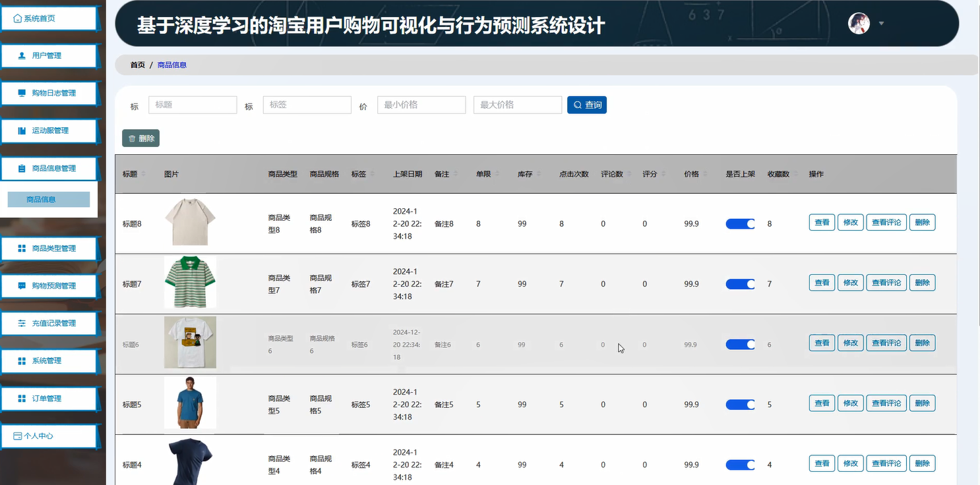Click the user avatar picture

[859, 24]
